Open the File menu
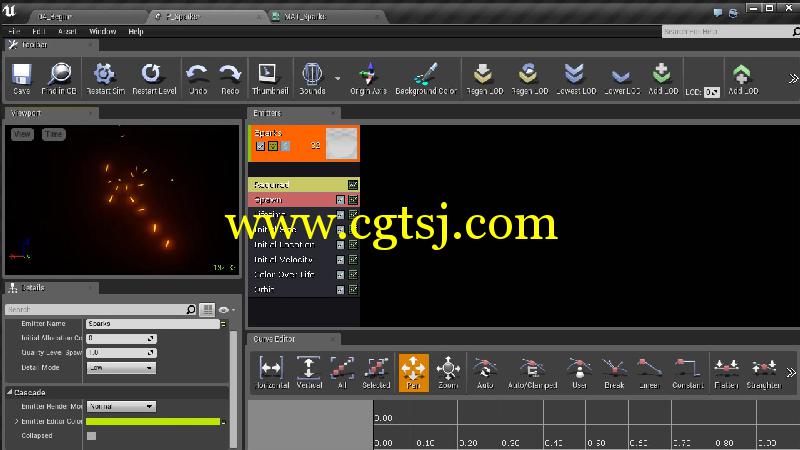 pos(14,32)
